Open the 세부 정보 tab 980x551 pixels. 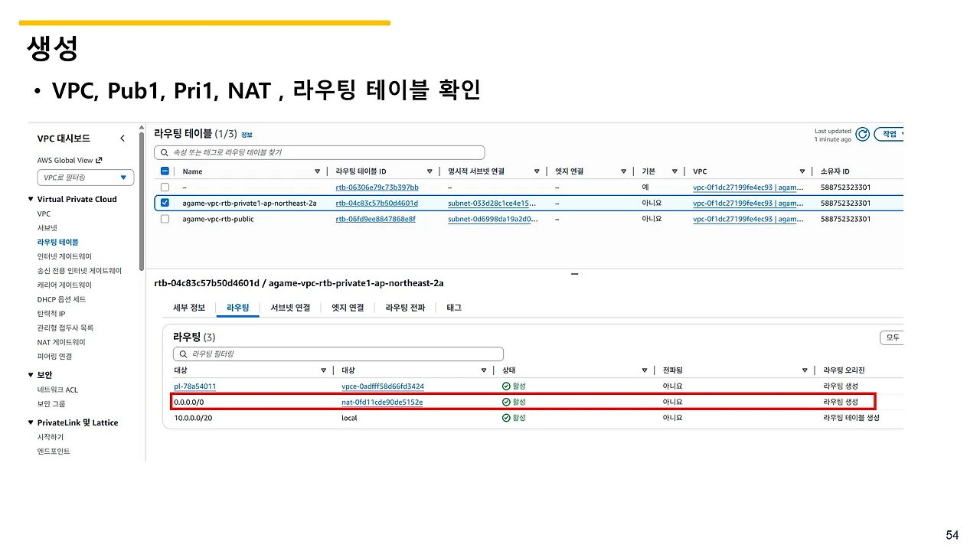[188, 308]
